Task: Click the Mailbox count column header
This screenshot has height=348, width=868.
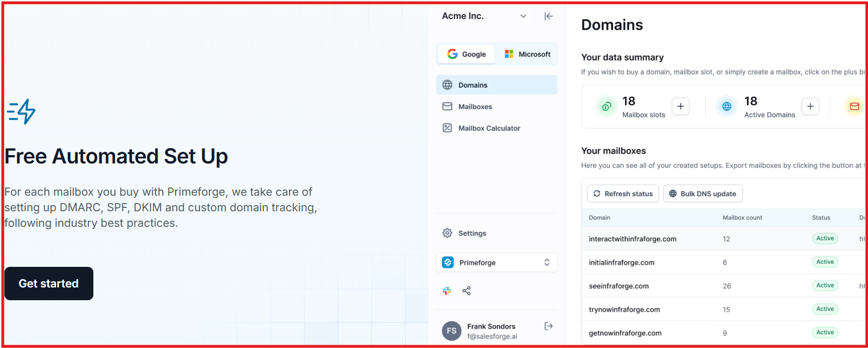Action: coord(742,218)
